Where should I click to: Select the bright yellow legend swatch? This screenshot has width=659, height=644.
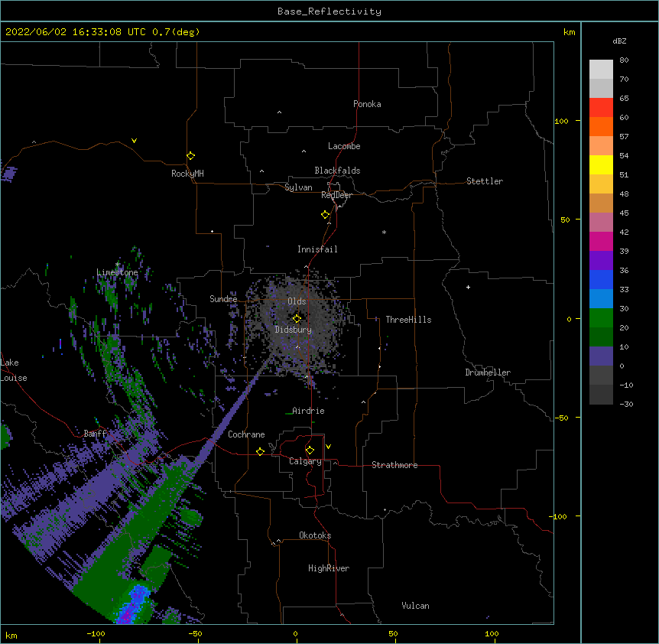click(601, 164)
